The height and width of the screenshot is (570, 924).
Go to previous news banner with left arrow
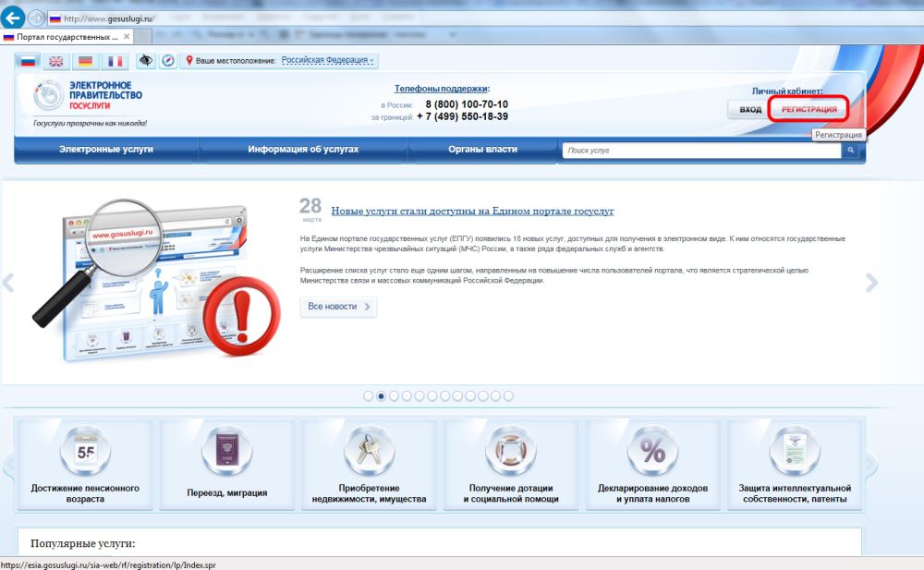[8, 283]
